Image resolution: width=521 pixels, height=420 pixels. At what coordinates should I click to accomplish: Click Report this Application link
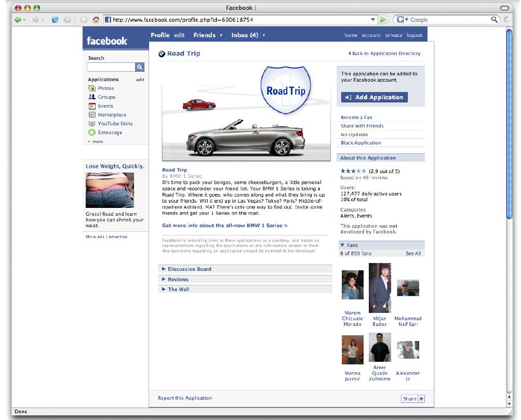(185, 398)
